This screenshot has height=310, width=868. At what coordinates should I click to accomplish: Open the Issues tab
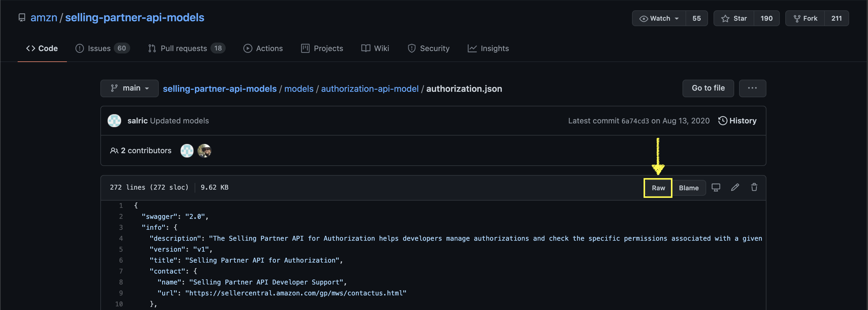(x=102, y=48)
